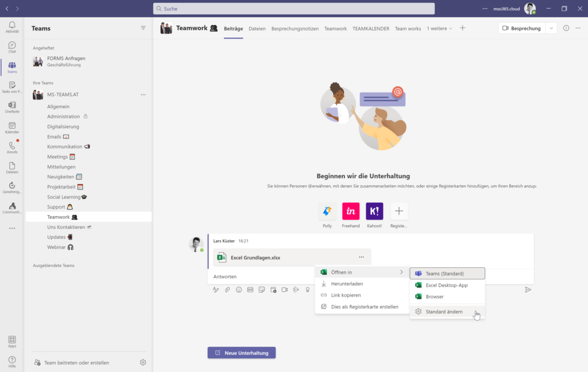Insert a GIF in the reply

coord(250,290)
